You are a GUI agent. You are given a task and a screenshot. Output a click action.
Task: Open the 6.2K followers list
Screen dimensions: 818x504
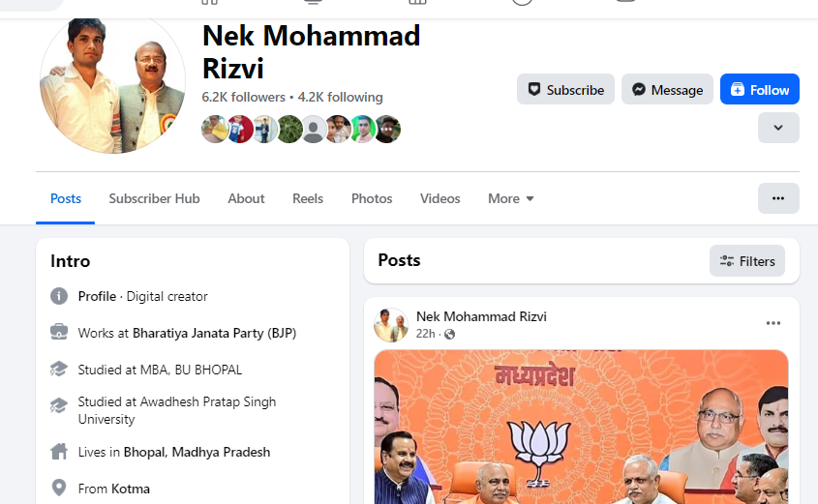click(244, 97)
